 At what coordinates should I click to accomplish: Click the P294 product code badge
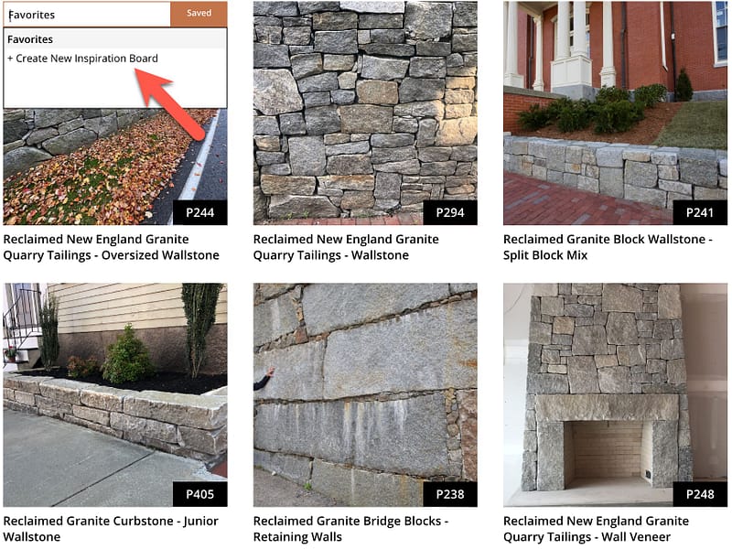450,213
